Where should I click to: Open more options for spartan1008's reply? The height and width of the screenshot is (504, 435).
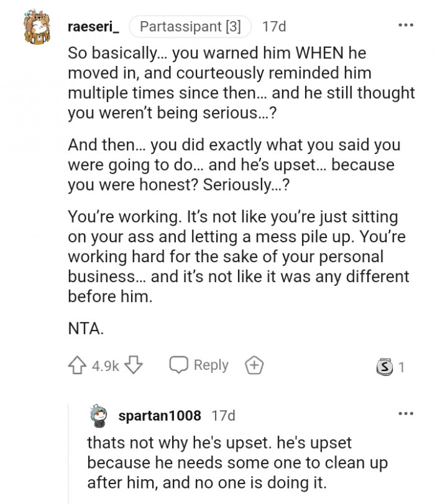pyautogui.click(x=405, y=413)
